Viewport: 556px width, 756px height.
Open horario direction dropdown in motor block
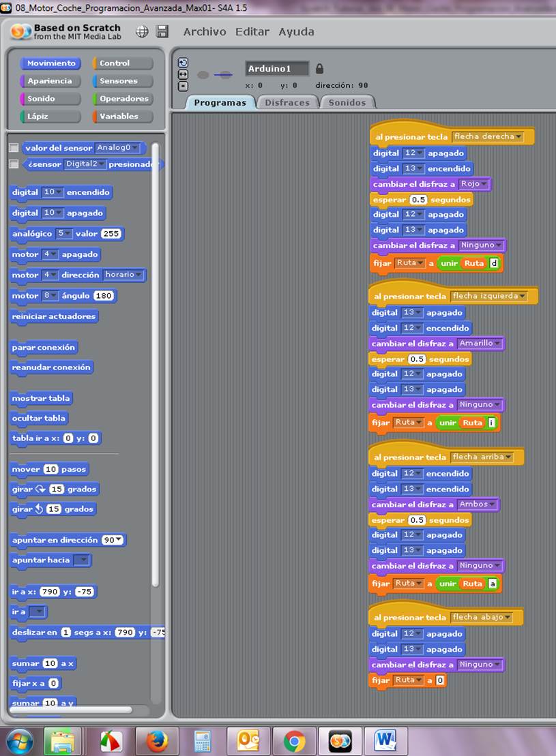[123, 274]
